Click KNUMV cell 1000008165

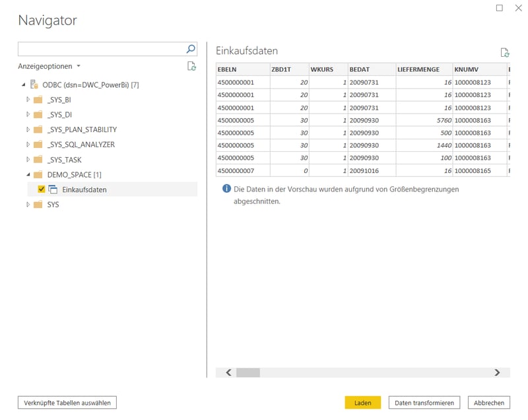[480, 171]
